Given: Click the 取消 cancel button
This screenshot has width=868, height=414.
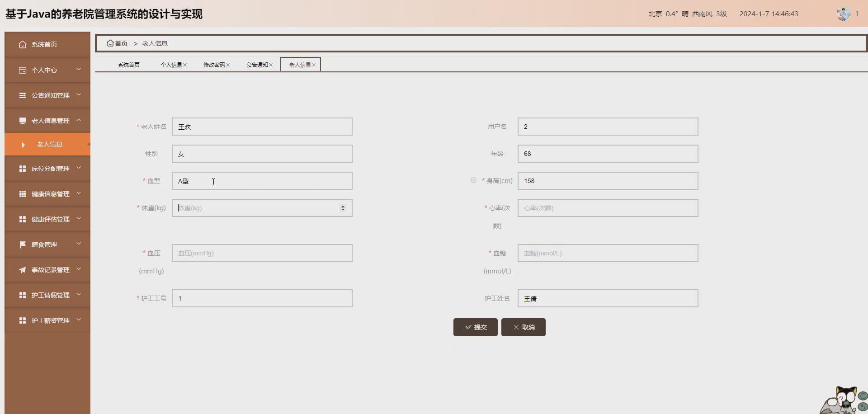Looking at the screenshot, I should [x=524, y=327].
